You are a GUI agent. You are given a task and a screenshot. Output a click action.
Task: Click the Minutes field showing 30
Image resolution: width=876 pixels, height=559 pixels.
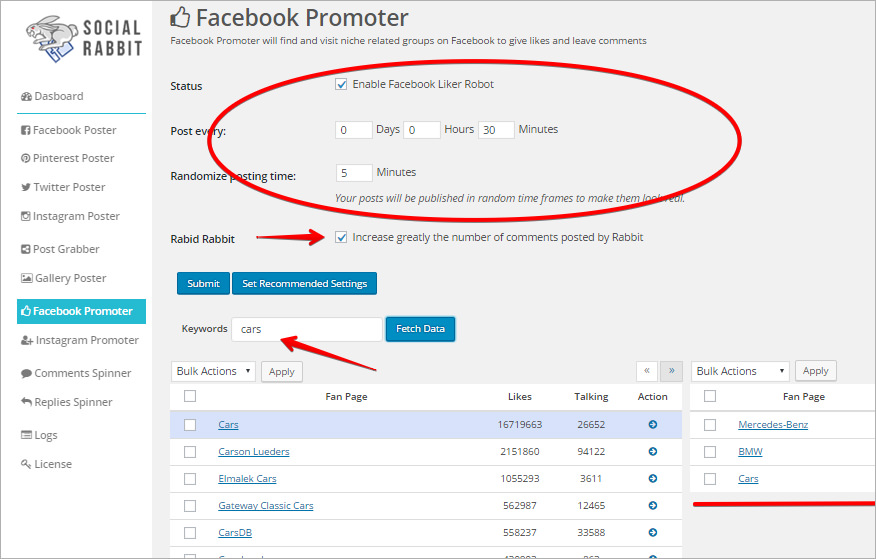496,130
